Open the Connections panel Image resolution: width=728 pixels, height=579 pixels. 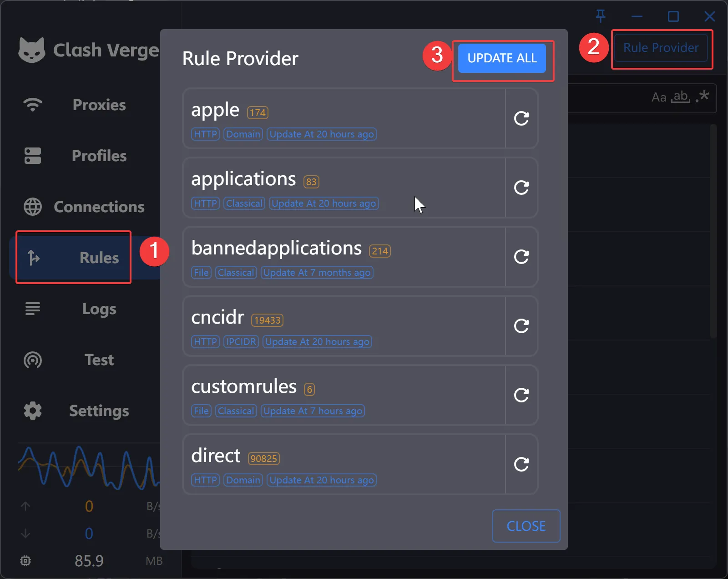pyautogui.click(x=32, y=207)
